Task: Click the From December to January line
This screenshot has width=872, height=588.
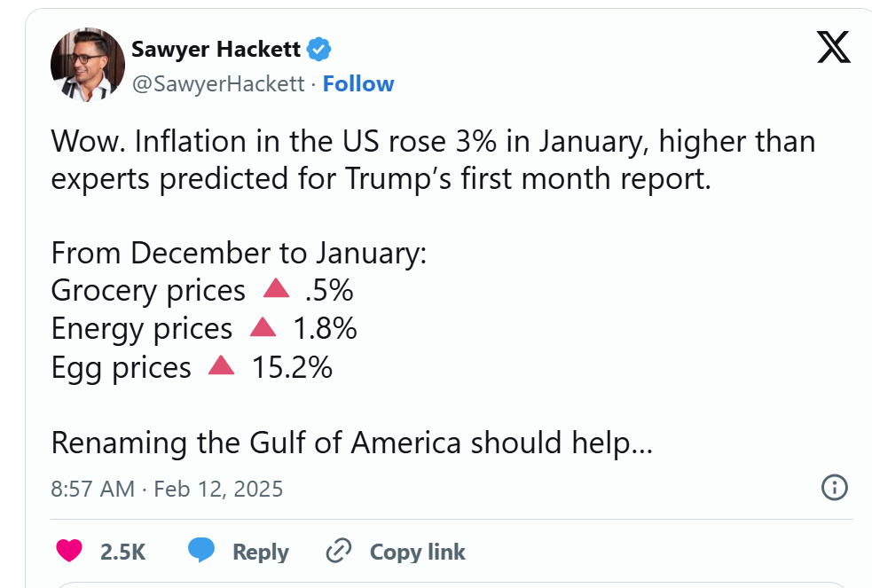Action: pyautogui.click(x=239, y=254)
